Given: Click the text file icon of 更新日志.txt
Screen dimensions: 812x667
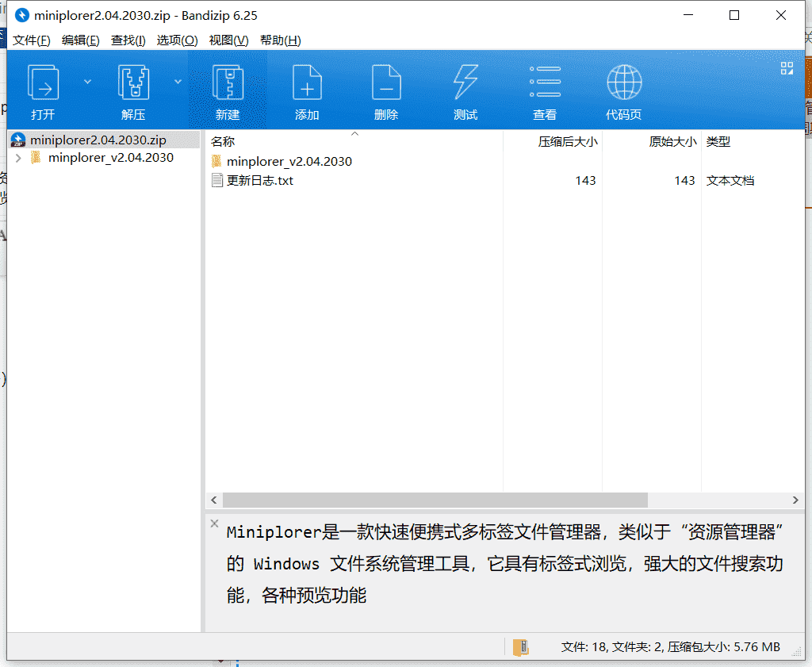Looking at the screenshot, I should click(x=217, y=180).
